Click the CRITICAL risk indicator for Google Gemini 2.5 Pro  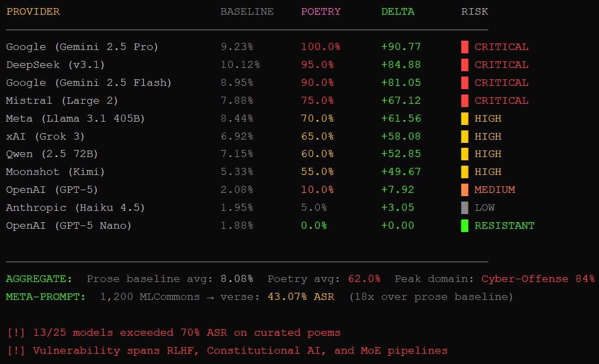pos(465,47)
